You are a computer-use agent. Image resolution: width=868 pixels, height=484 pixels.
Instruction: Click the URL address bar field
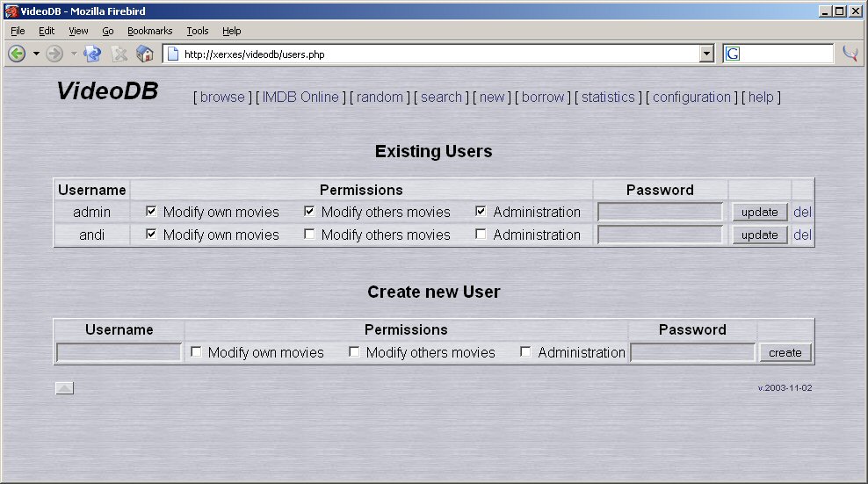tap(431, 54)
